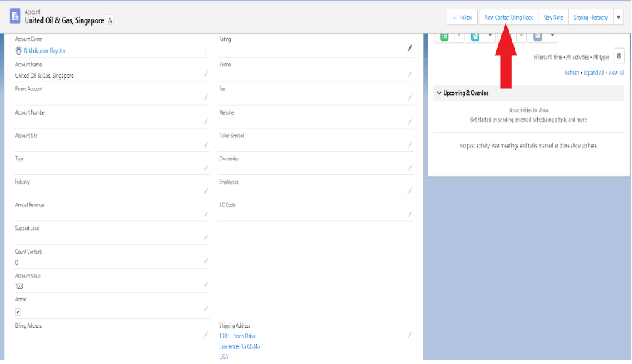The height and width of the screenshot is (364, 632).
Task: Edit the Support Level pencil
Action: click(x=206, y=238)
